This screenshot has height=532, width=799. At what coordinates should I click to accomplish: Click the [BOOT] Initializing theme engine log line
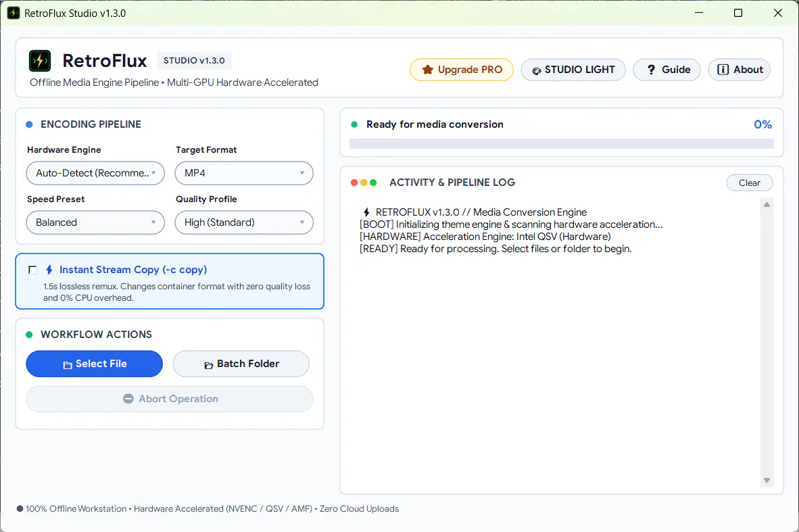(511, 224)
